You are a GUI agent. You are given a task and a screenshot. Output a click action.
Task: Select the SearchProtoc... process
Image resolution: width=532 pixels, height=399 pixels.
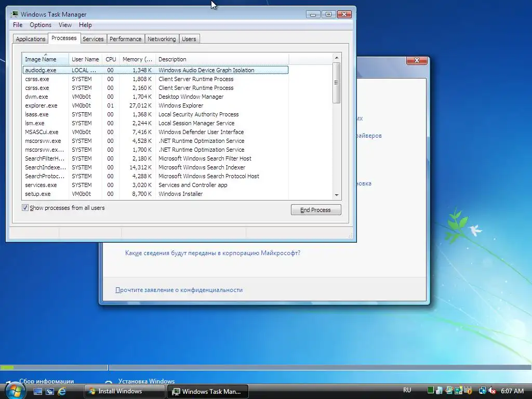pyautogui.click(x=155, y=176)
